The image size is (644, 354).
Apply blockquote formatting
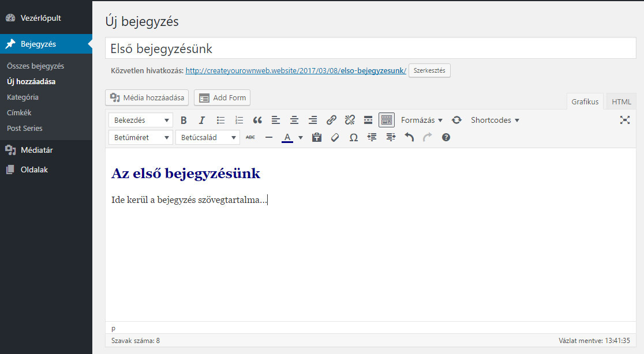pyautogui.click(x=257, y=120)
